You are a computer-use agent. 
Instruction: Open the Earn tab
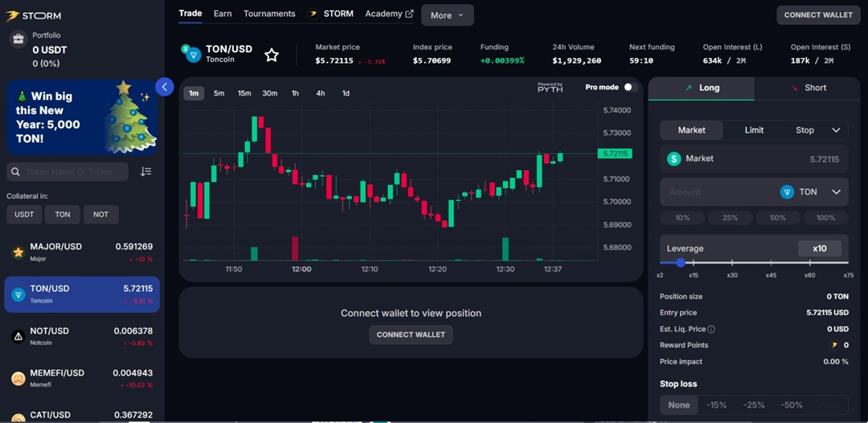coord(223,14)
